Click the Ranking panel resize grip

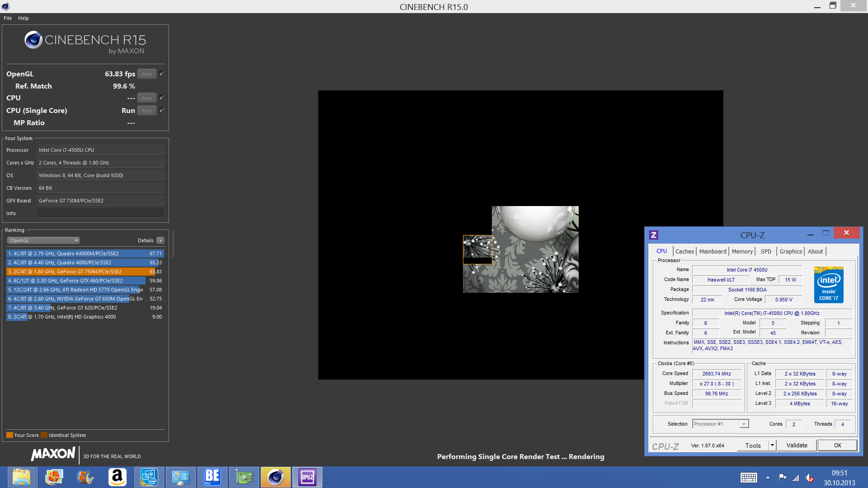(x=173, y=244)
